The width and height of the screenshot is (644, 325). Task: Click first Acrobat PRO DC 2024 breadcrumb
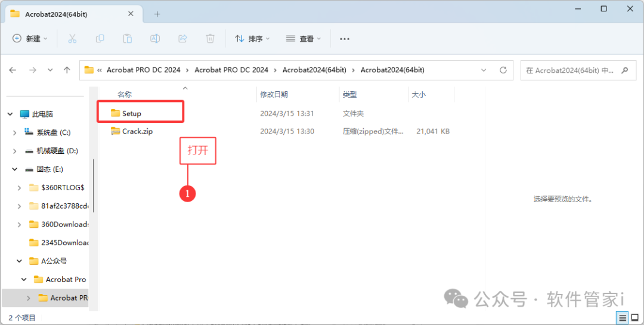(143, 70)
